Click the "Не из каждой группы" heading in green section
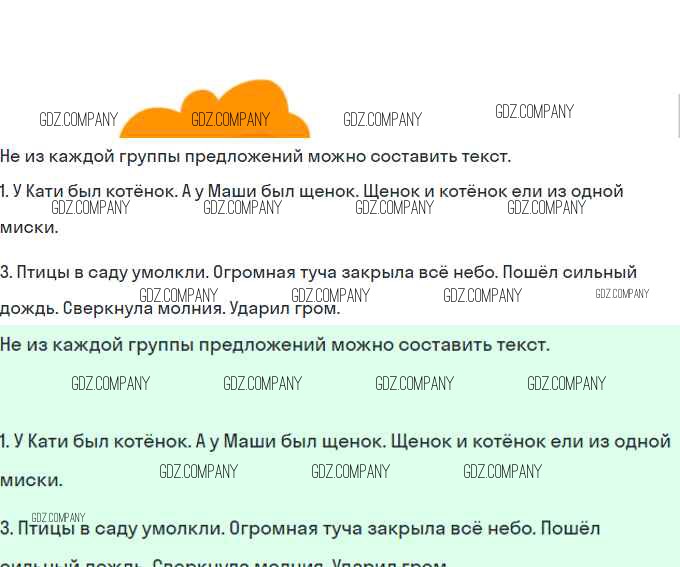The height and width of the screenshot is (567, 680). click(274, 345)
